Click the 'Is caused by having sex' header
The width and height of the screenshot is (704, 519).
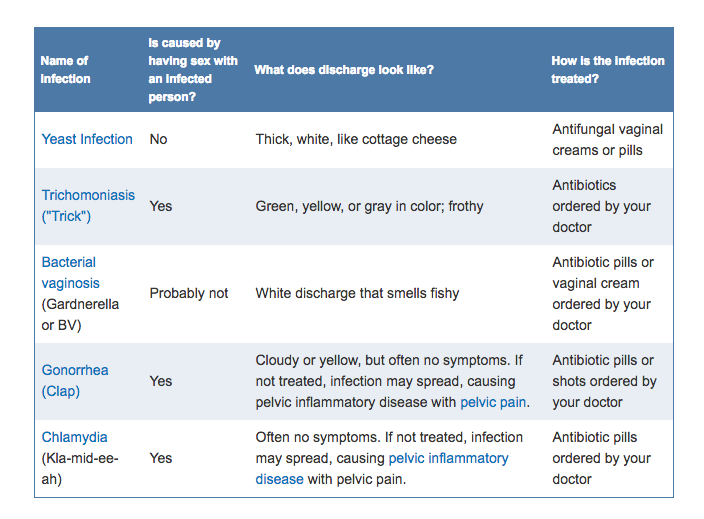[x=185, y=70]
